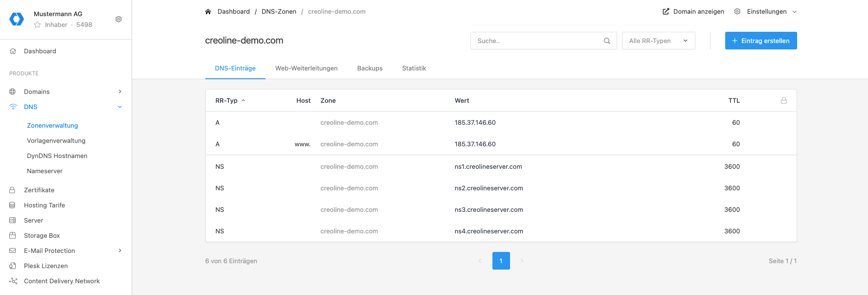Click the Content Delivery Network icon
The image size is (868, 295).
[13, 281]
